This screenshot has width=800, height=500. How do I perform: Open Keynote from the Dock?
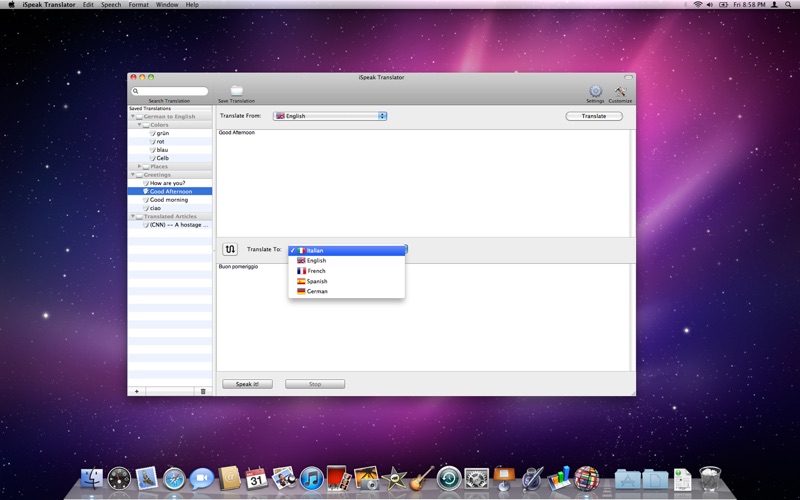coord(505,479)
